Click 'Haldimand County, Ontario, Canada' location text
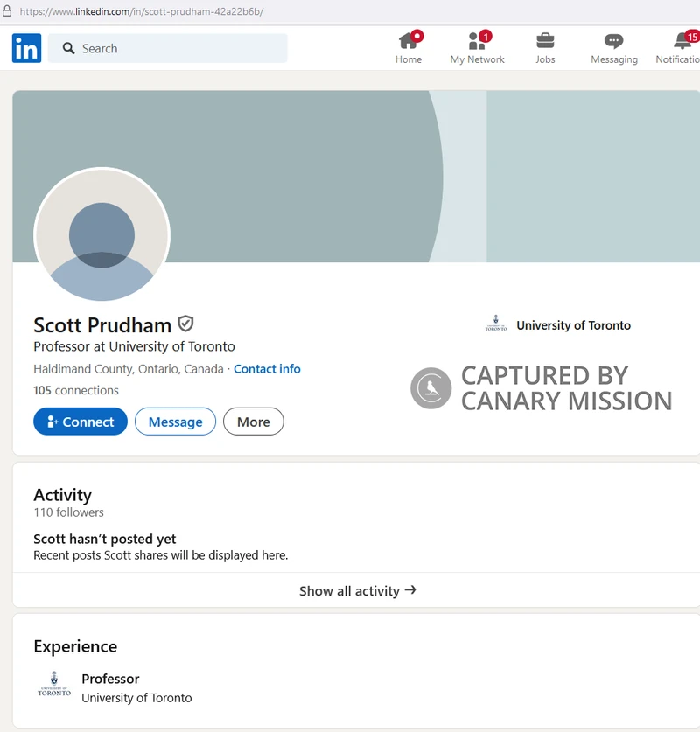 click(x=129, y=369)
